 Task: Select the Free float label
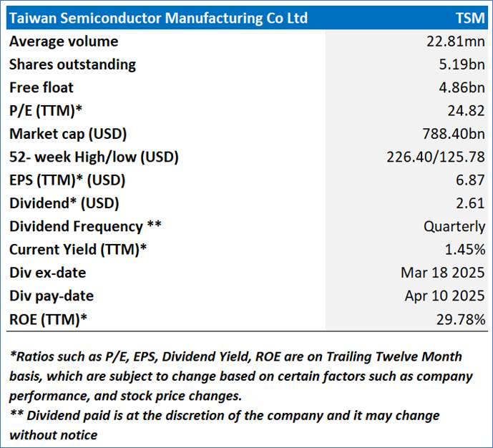click(42, 87)
